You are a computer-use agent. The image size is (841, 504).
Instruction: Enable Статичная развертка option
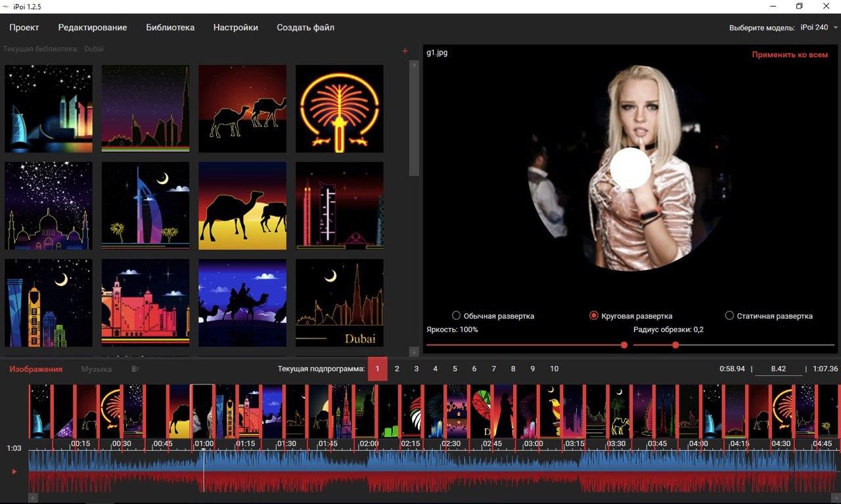pos(729,315)
